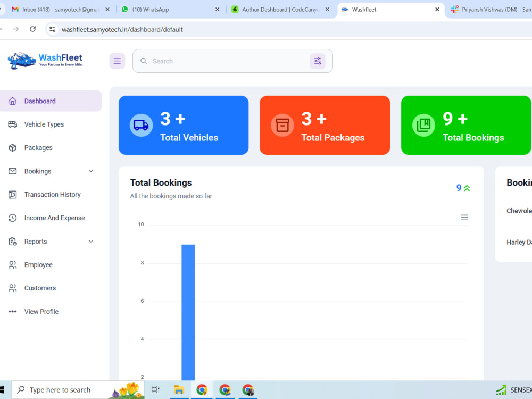Open Dashboard menu item

tap(51, 101)
